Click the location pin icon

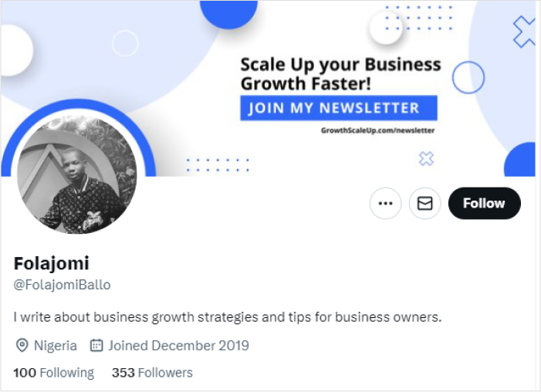coord(22,346)
